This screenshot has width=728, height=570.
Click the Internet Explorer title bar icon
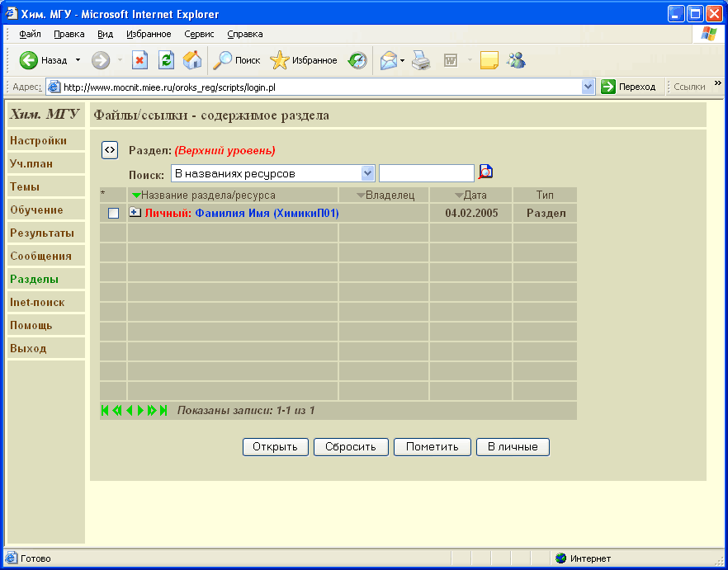point(12,14)
